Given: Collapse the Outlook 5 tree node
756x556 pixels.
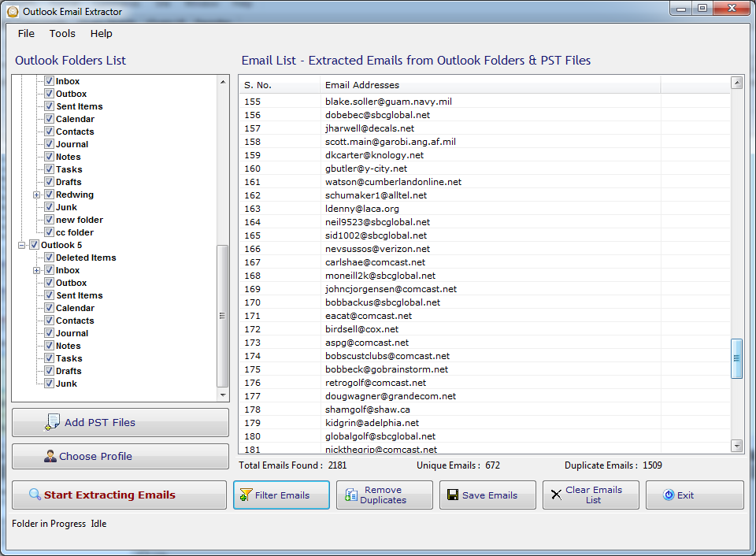Looking at the screenshot, I should (x=22, y=245).
